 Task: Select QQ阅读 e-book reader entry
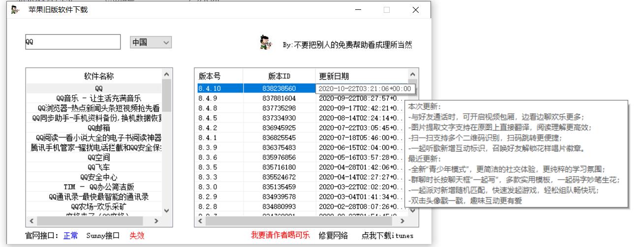[94, 137]
